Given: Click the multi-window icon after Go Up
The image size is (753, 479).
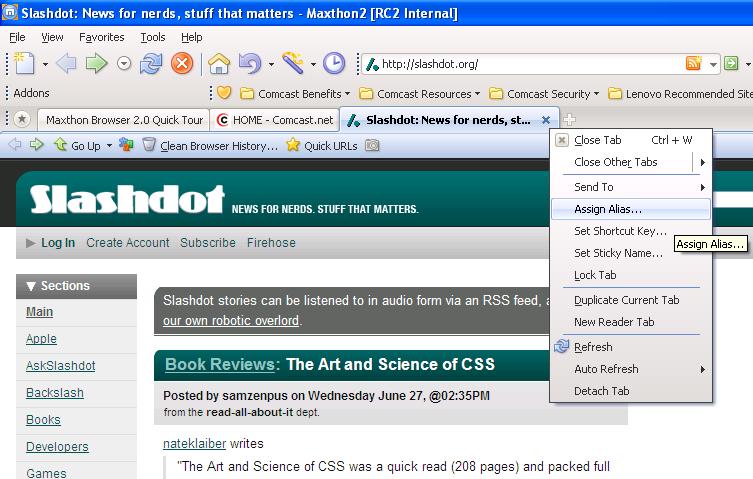Looking at the screenshot, I should (x=126, y=144).
